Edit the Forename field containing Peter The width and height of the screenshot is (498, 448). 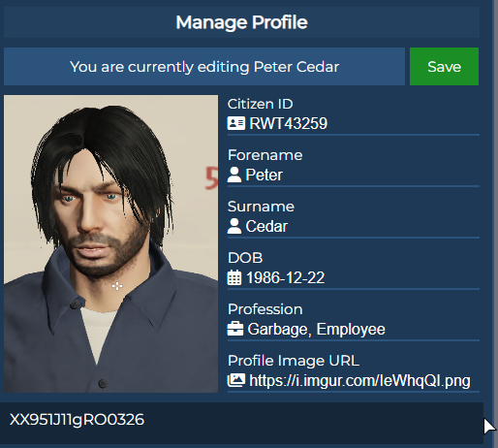point(354,176)
